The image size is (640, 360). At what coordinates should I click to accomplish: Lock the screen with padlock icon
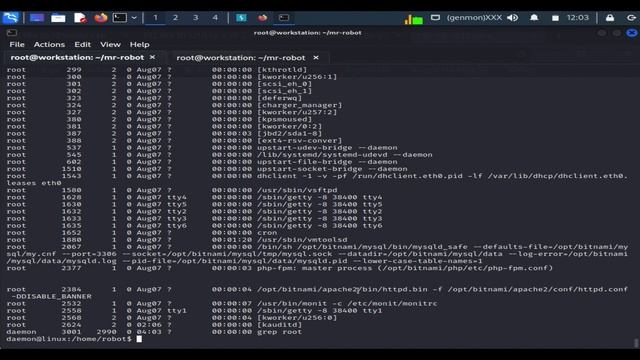pyautogui.click(x=610, y=18)
